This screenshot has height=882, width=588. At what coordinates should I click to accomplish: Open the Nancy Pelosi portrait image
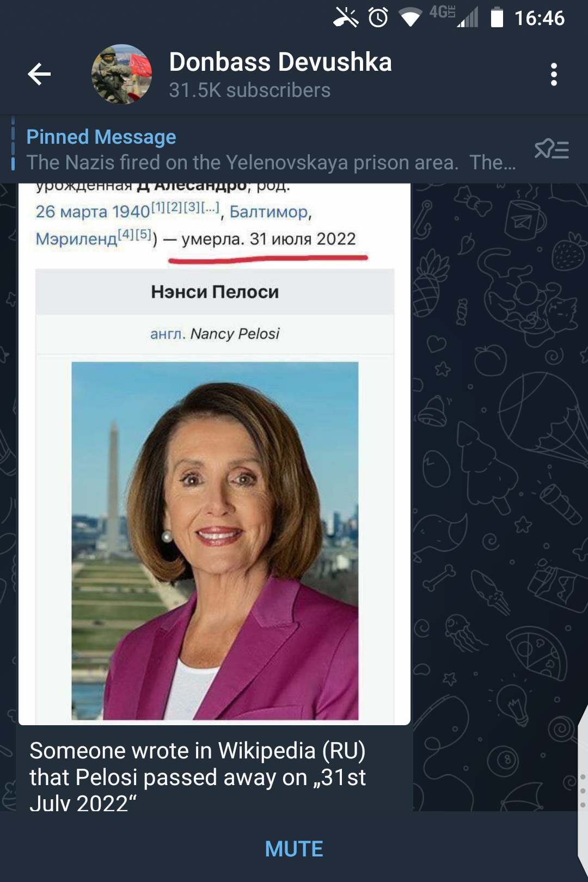(x=215, y=541)
